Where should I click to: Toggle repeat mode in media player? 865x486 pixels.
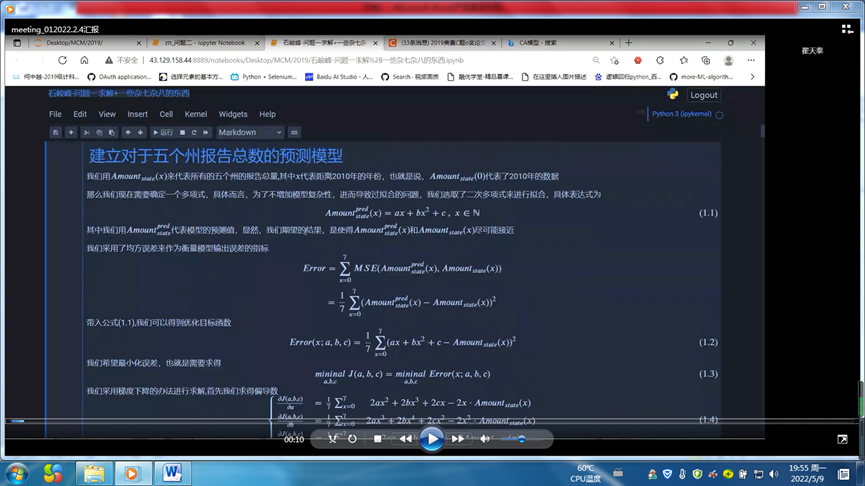tap(352, 439)
